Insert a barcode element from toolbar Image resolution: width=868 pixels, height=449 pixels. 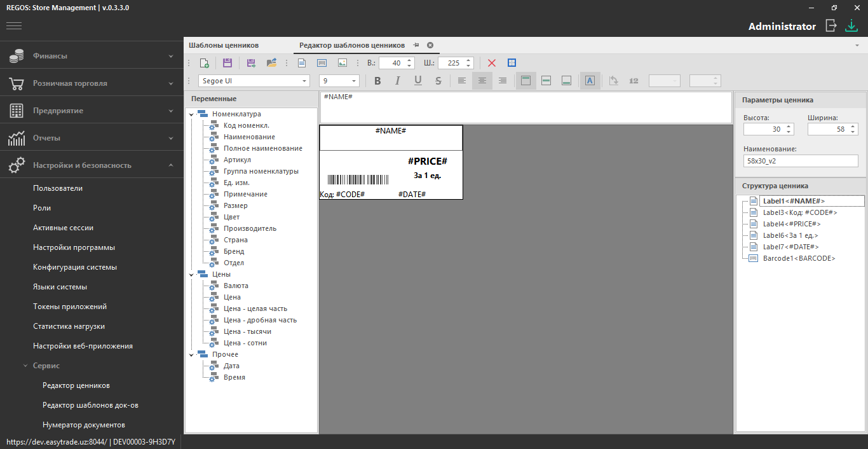click(x=322, y=63)
